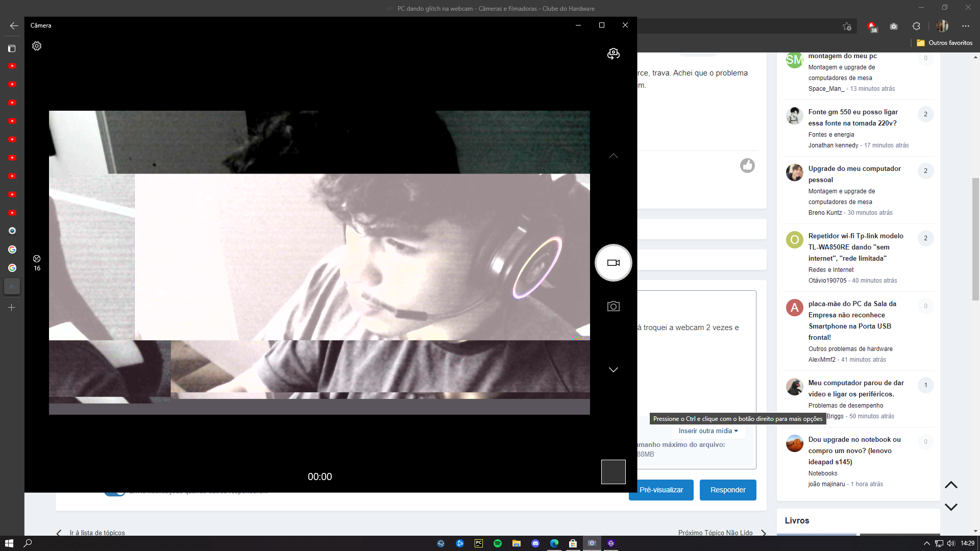Move to next capture mode chevron

[613, 370]
